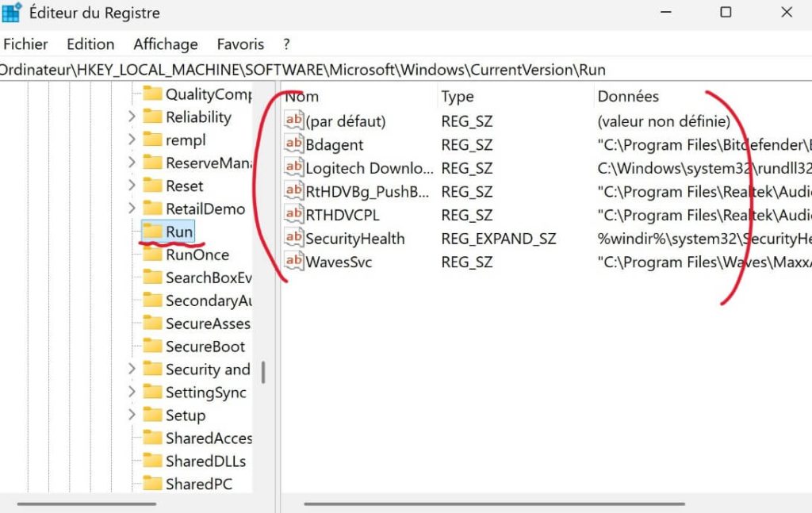Open the Fichier menu

tap(25, 44)
